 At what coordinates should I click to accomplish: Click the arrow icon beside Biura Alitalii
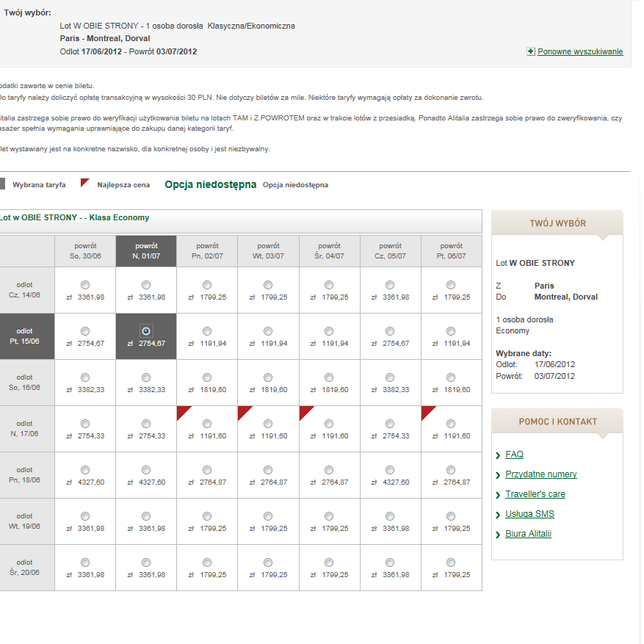tap(498, 535)
